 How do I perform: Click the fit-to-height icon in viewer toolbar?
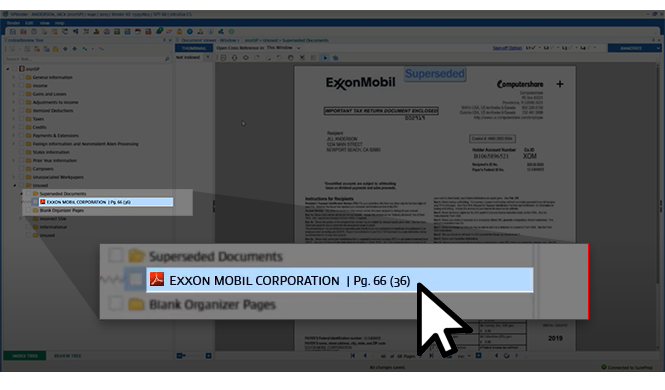point(235,58)
